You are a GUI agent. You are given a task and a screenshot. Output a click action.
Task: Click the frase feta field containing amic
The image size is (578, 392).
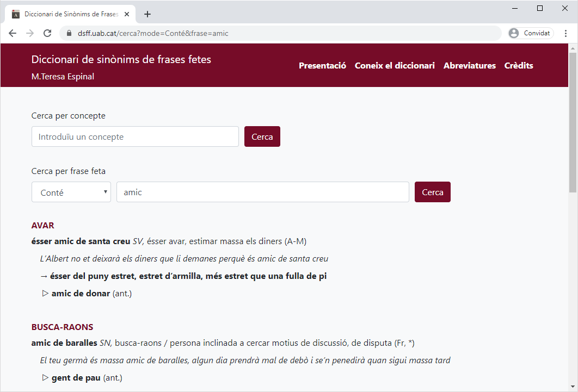coord(262,192)
